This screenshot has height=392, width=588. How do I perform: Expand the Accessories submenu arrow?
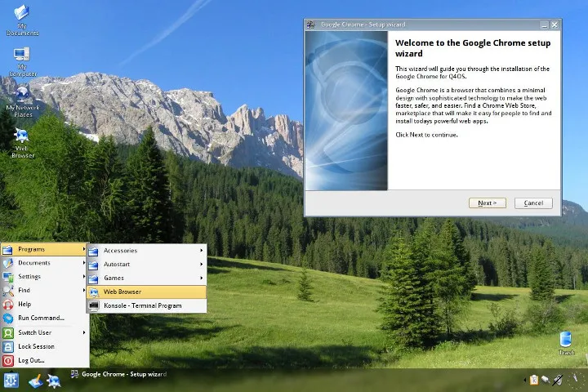[x=202, y=251]
